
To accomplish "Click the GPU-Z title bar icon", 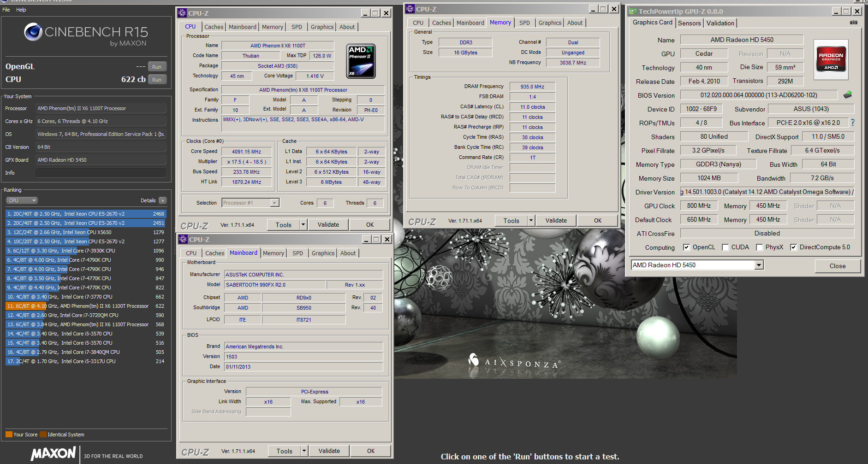I will 633,11.
